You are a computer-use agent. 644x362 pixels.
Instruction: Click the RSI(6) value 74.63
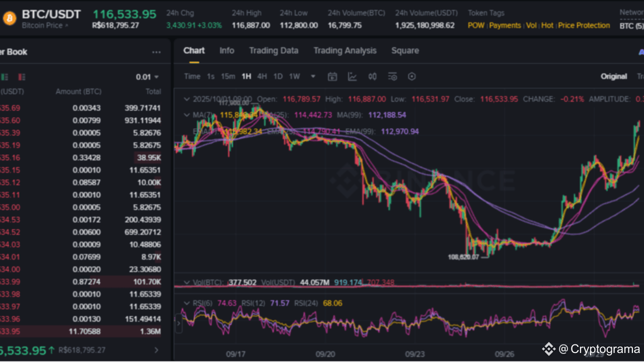226,303
